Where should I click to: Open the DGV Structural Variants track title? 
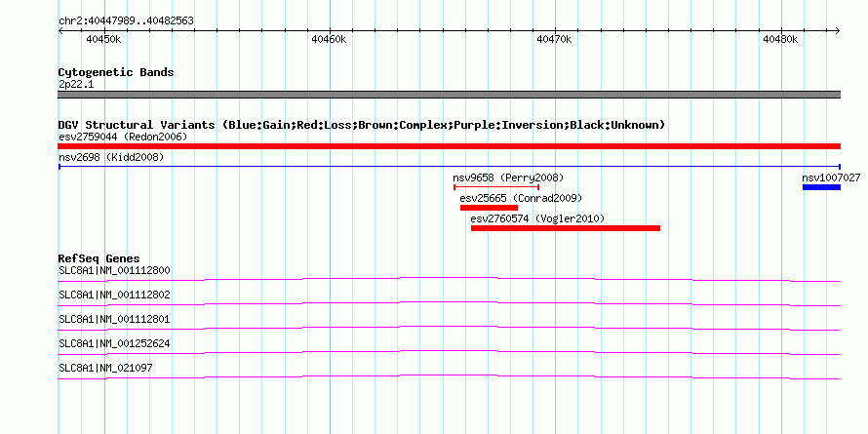tap(362, 125)
